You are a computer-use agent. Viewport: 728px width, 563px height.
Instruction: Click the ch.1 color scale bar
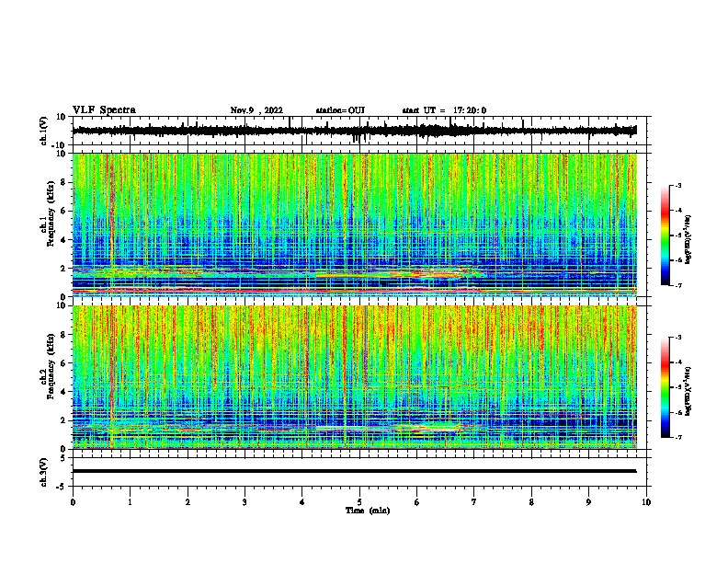[665, 236]
